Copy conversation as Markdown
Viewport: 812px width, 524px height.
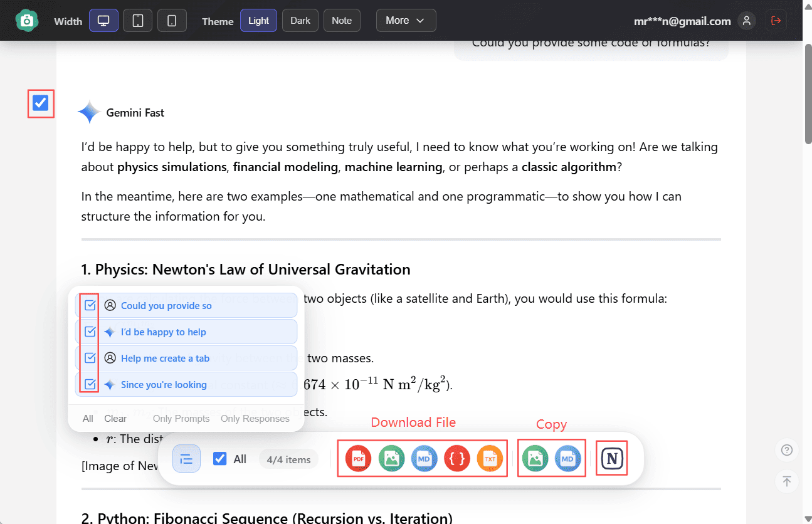(567, 459)
